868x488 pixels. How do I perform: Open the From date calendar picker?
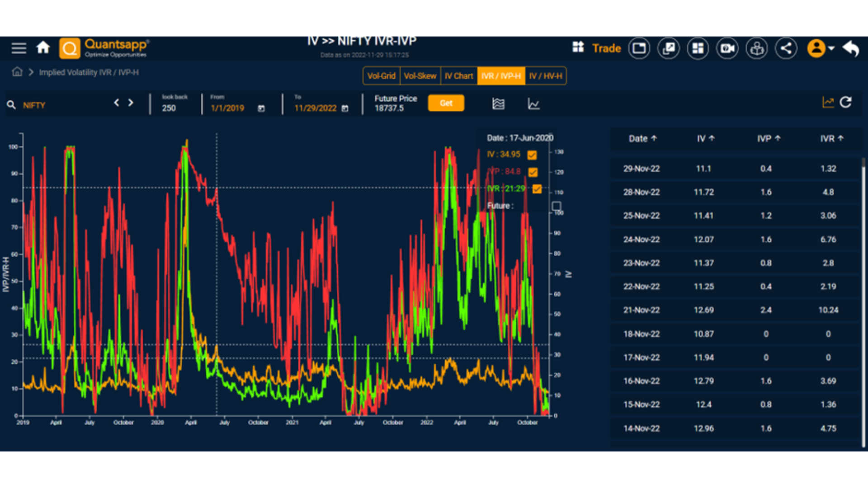pos(261,108)
